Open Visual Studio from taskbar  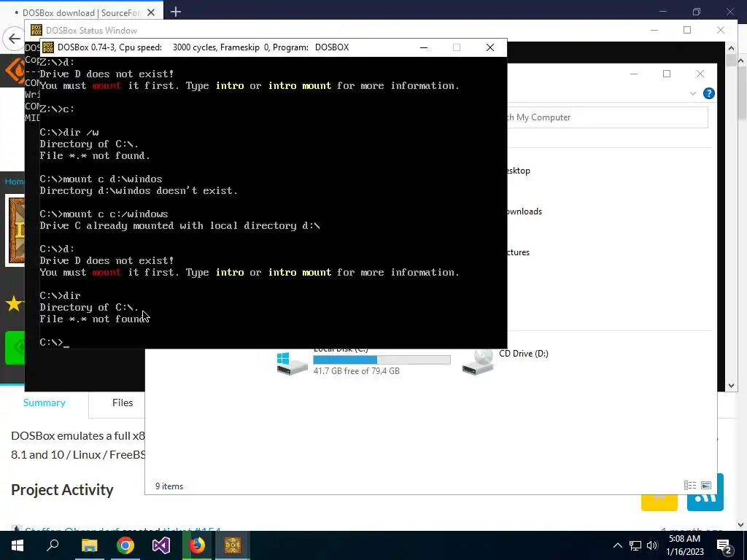tap(161, 545)
